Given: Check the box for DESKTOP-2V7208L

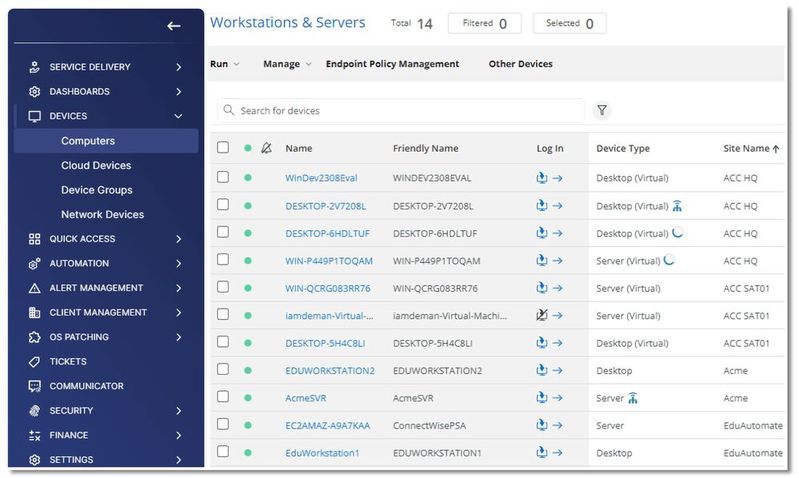Looking at the screenshot, I should click(x=223, y=204).
